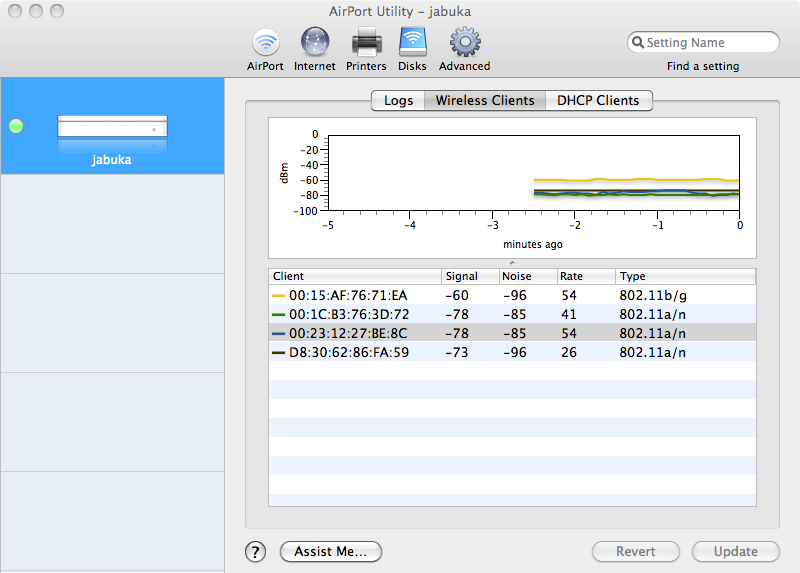
Task: Select the jabuka base station in sidebar
Action: pyautogui.click(x=112, y=126)
